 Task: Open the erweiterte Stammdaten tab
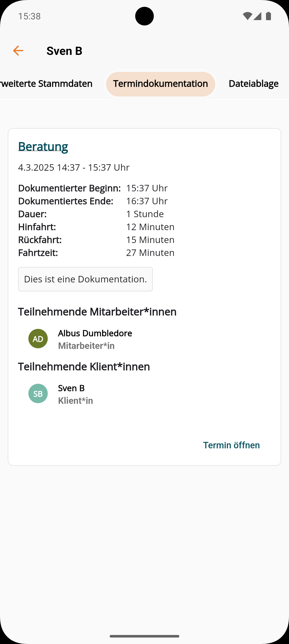pyautogui.click(x=46, y=84)
